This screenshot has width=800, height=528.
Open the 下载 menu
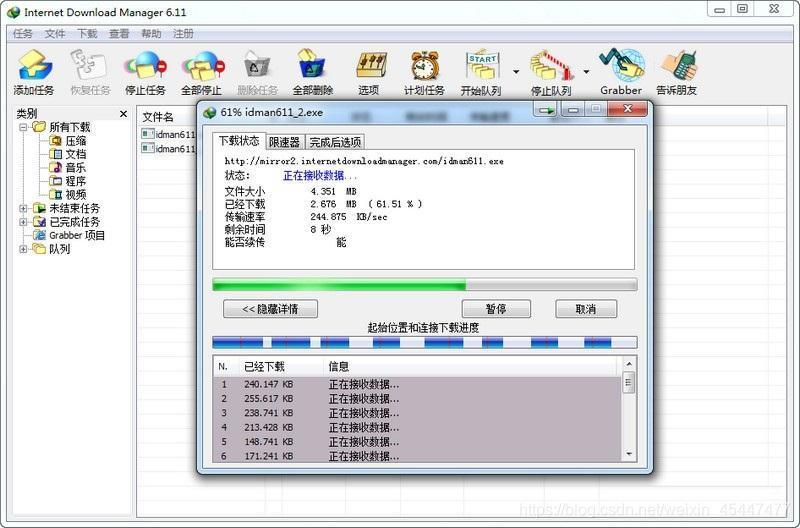tap(87, 34)
